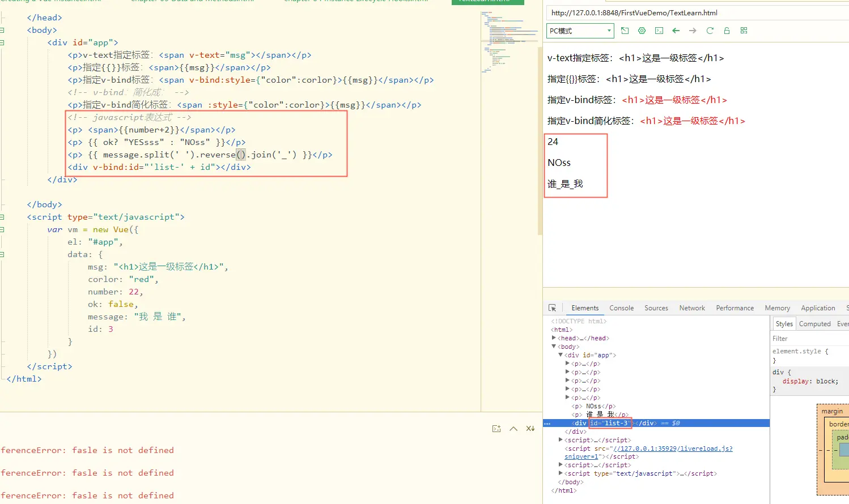Click the closing </html> tag in editor
This screenshot has width=849, height=504.
pos(24,379)
